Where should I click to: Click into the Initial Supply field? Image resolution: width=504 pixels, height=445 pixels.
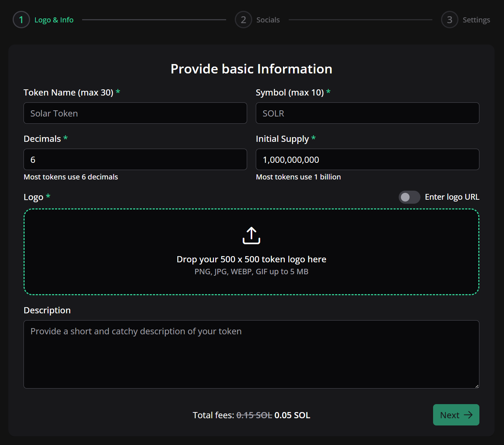368,160
